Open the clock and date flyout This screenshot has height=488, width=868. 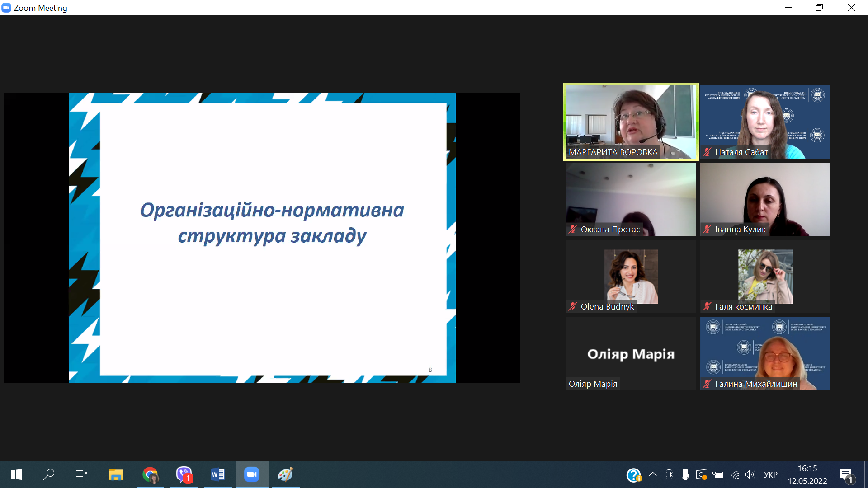point(807,474)
